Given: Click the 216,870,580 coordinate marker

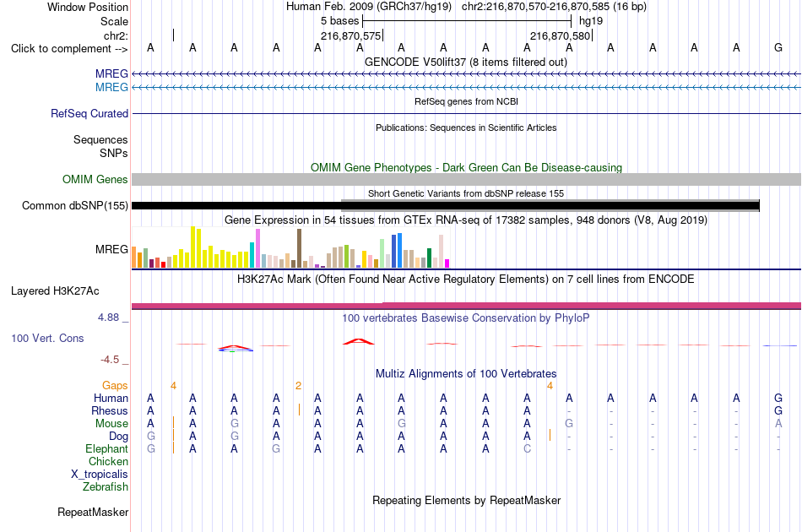Looking at the screenshot, I should pyautogui.click(x=561, y=35).
